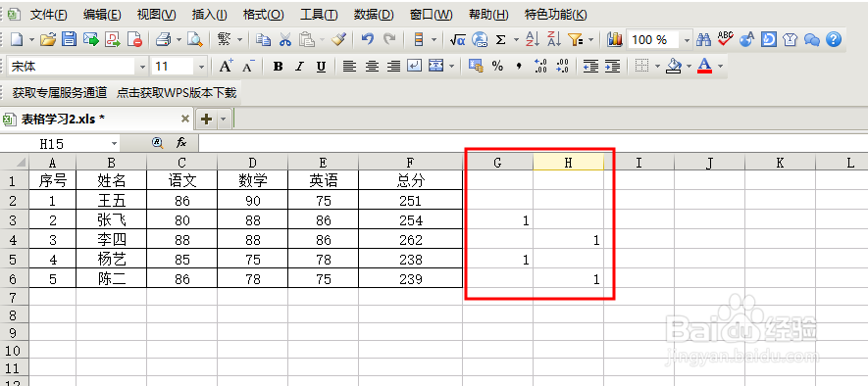Open the 编辑(E) menu
Viewport: 868px width, 386px height.
102,15
